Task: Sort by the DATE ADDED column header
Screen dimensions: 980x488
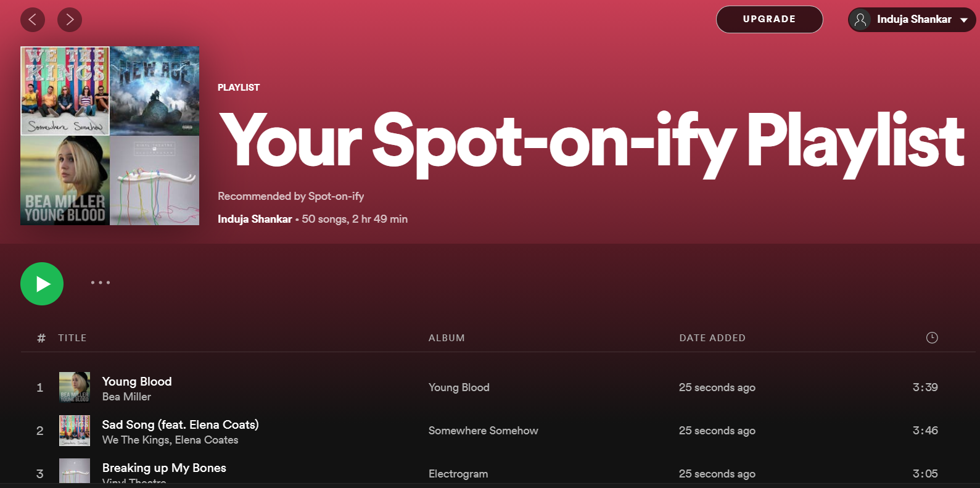Action: pyautogui.click(x=712, y=338)
